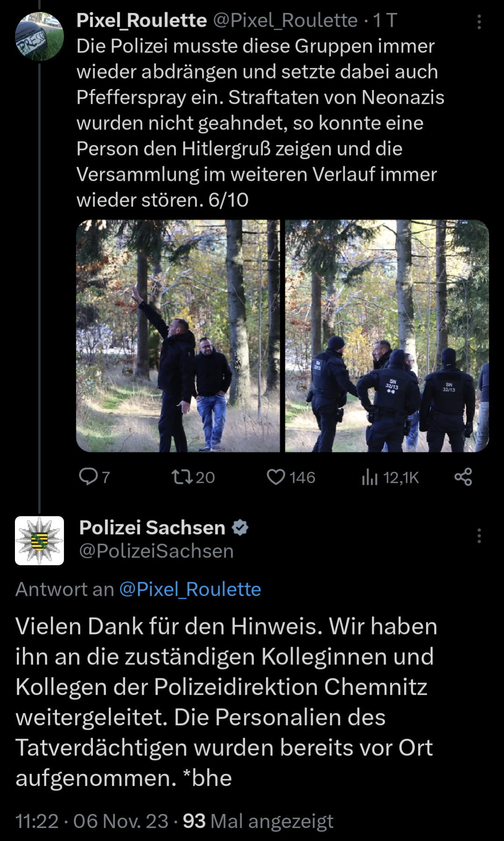Screen dimensions: 504x841
Task: Click the 93 Mal angezeigt view count
Action: (x=258, y=821)
